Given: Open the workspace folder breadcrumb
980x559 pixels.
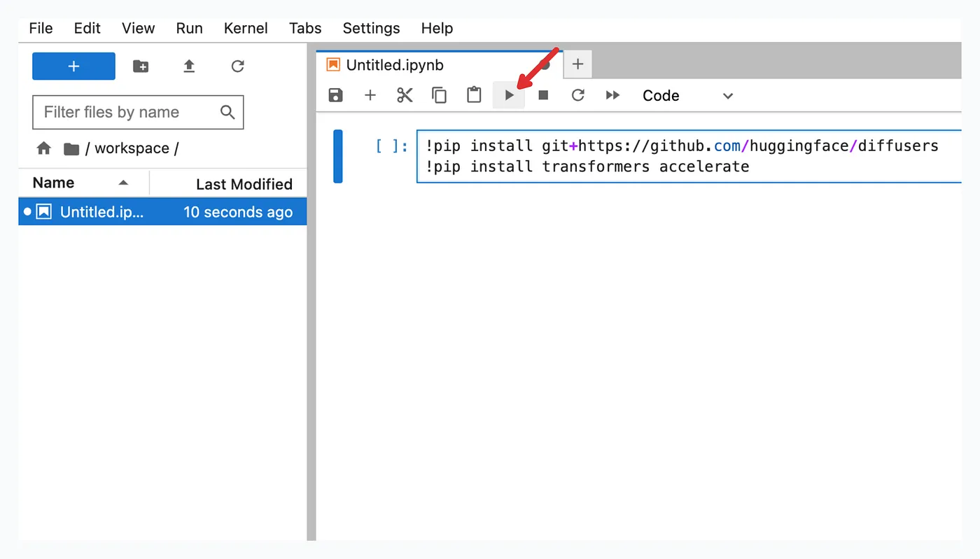Looking at the screenshot, I should [x=132, y=148].
